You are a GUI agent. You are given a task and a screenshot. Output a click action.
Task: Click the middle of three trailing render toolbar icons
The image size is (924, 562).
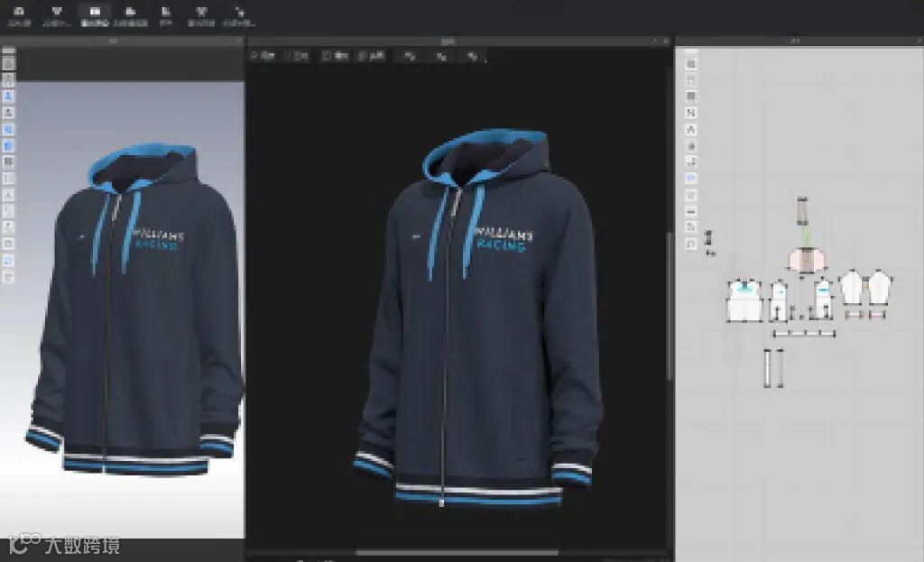441,56
